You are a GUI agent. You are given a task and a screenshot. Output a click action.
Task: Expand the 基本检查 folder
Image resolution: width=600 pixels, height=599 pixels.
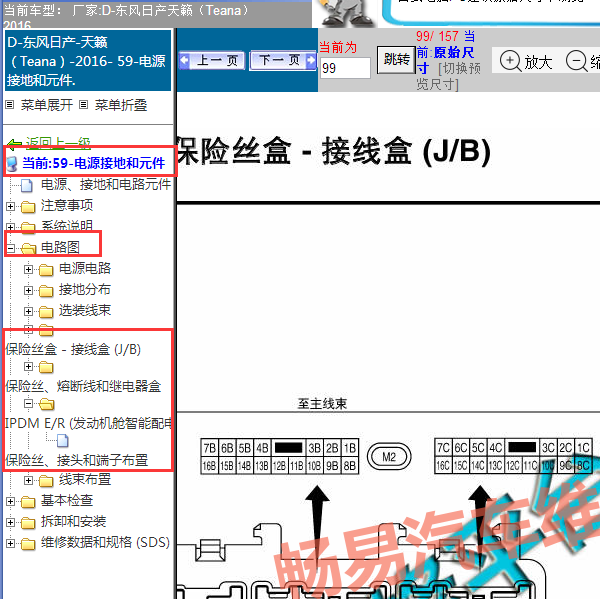[x=10, y=501]
